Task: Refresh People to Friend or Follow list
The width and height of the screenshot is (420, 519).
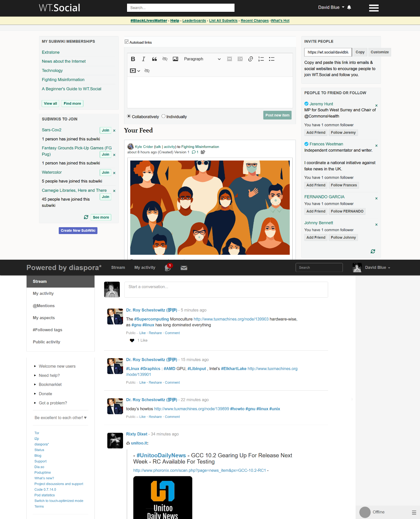Action: [x=373, y=251]
